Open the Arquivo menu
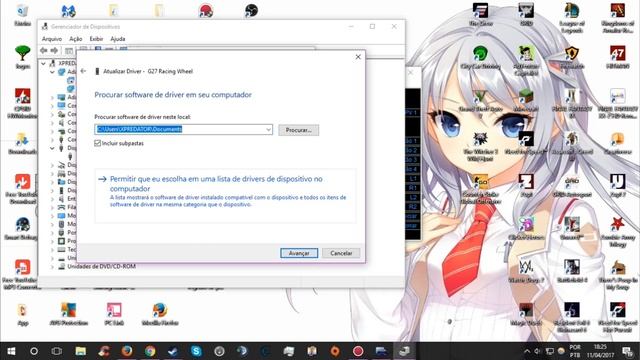The width and height of the screenshot is (640, 360). [x=52, y=39]
